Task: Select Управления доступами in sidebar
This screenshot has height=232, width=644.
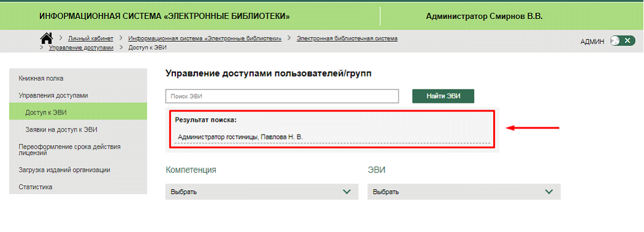Action: [78, 95]
